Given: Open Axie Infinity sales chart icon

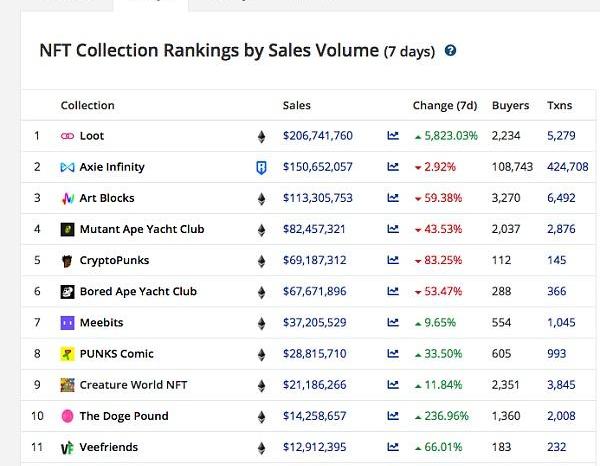Looking at the screenshot, I should coord(393,167).
